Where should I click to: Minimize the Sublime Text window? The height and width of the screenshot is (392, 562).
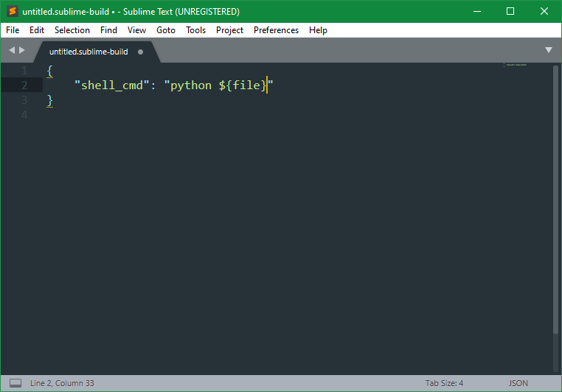(x=477, y=11)
